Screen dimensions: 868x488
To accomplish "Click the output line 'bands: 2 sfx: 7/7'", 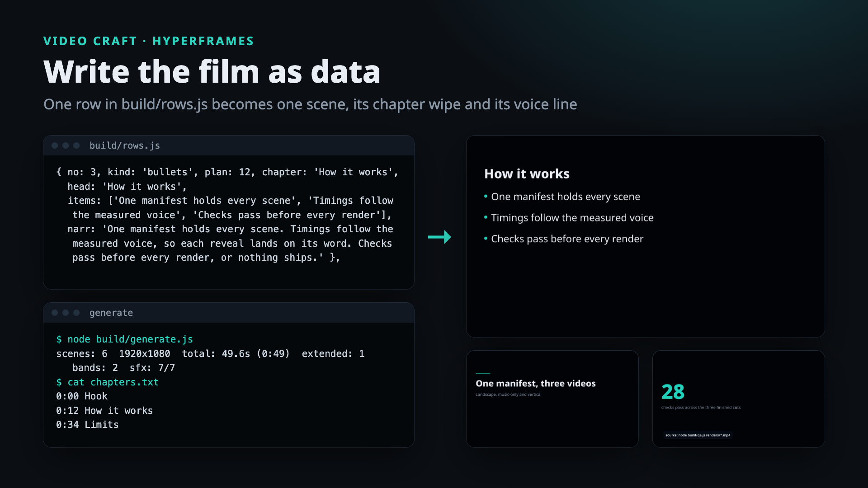I will (x=123, y=368).
